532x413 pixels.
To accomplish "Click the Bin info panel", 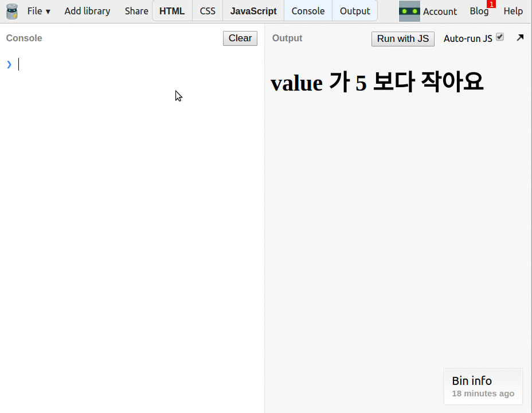I will coord(483,386).
